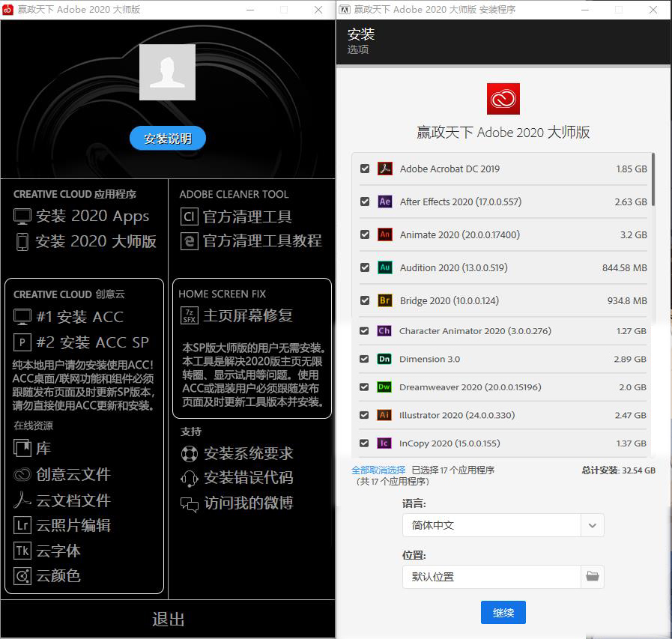The width and height of the screenshot is (672, 639).
Task: Click 访问我的微博 link
Action: [x=237, y=503]
